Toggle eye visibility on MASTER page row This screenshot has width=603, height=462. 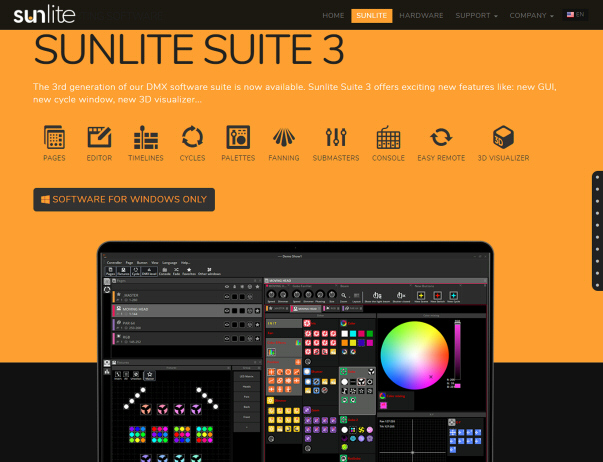[x=227, y=297]
